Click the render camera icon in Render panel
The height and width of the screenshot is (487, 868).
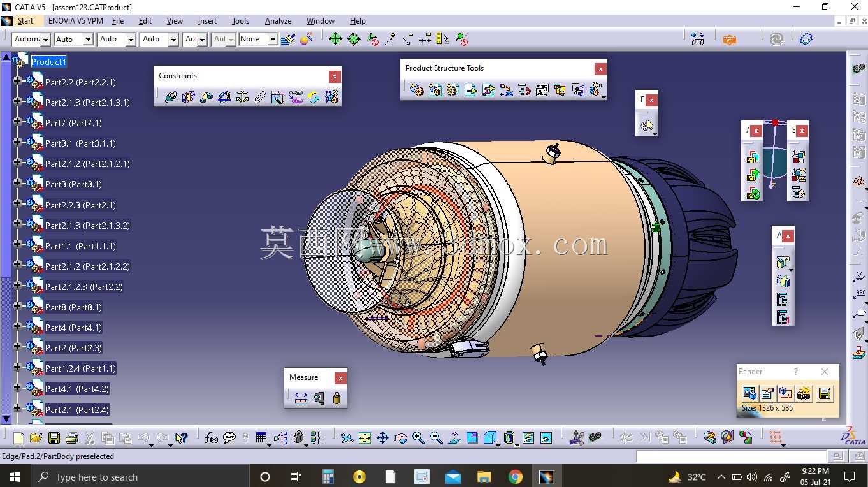[x=804, y=393]
